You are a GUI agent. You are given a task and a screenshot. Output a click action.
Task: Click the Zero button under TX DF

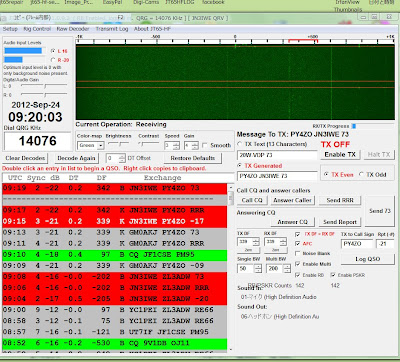248,250
